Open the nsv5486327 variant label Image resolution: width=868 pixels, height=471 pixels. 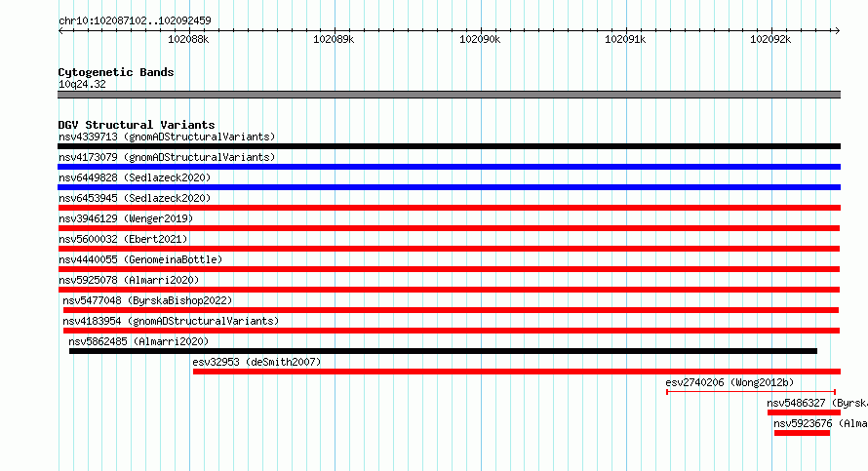[817, 403]
